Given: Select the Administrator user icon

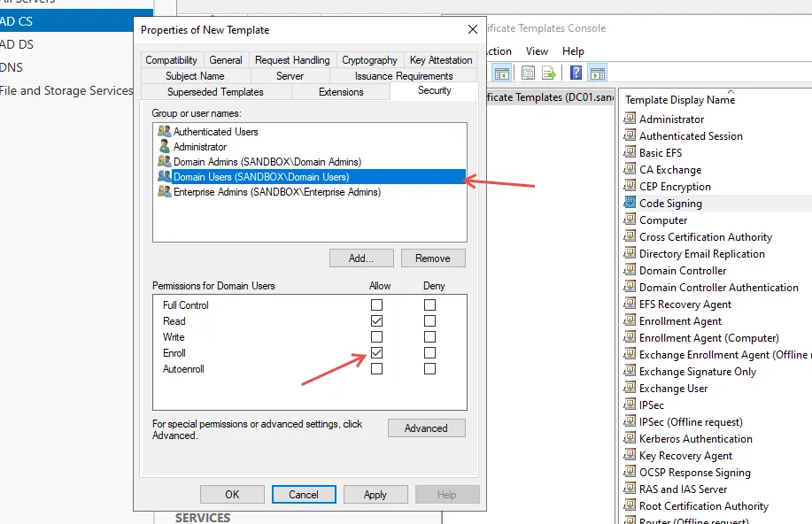Looking at the screenshot, I should pos(164,147).
